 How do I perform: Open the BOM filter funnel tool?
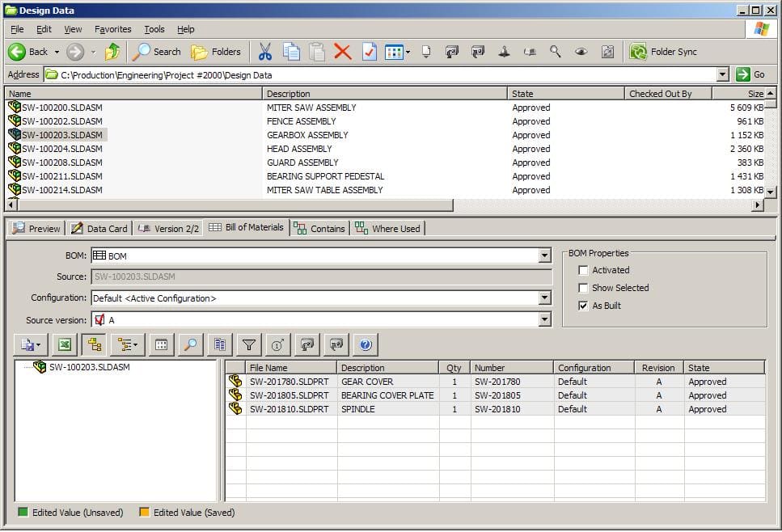pos(249,344)
